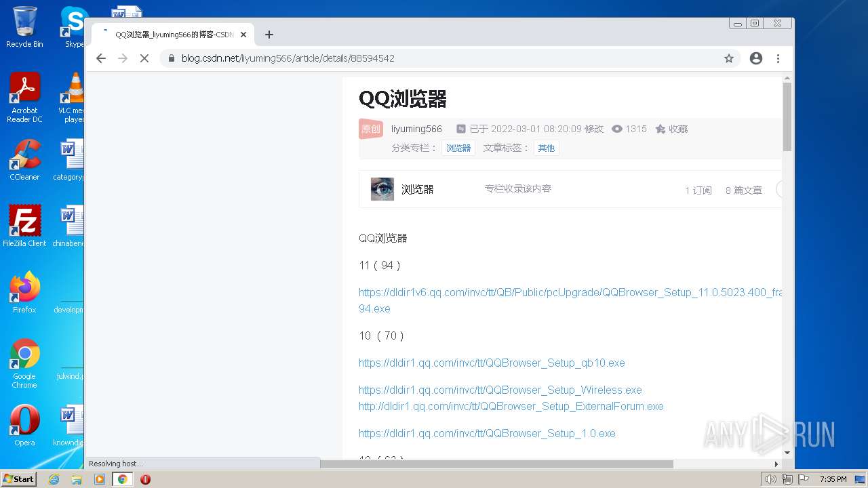The height and width of the screenshot is (488, 868).
Task: Bookmark this page with the star icon
Action: click(729, 58)
